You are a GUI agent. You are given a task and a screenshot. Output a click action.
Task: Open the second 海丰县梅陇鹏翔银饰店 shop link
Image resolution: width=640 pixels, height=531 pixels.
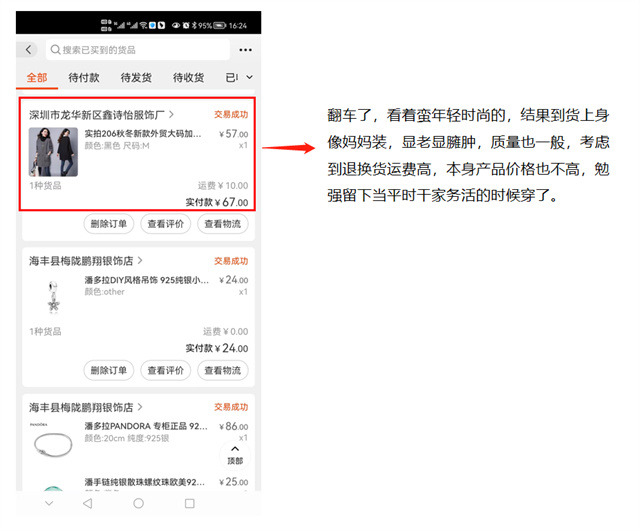(81, 407)
